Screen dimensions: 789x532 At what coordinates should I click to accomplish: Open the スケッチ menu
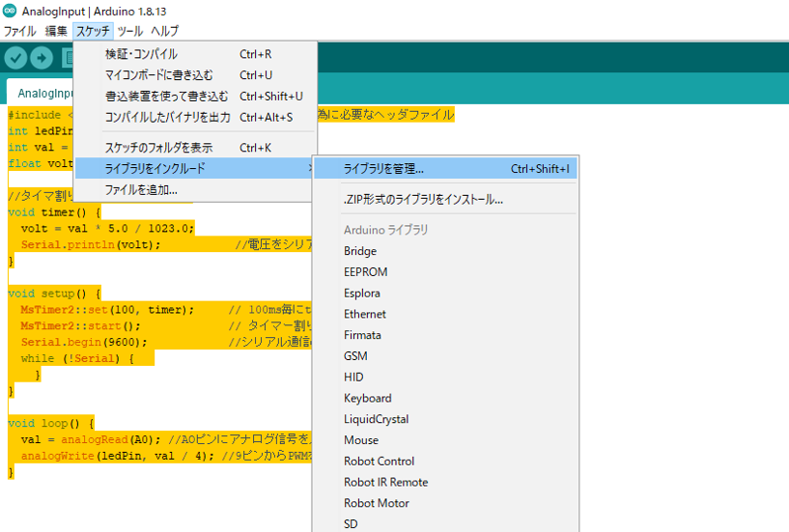point(93,31)
